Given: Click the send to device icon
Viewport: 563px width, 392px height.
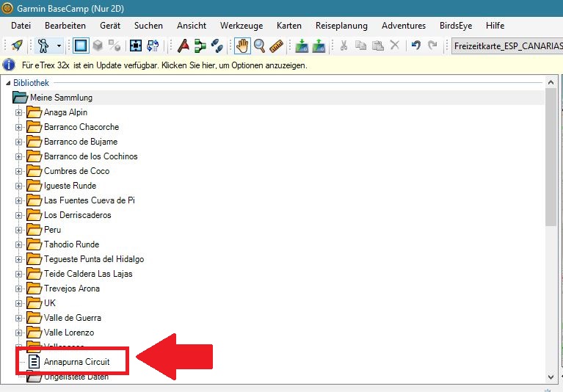Looking at the screenshot, I should pyautogui.click(x=302, y=46).
